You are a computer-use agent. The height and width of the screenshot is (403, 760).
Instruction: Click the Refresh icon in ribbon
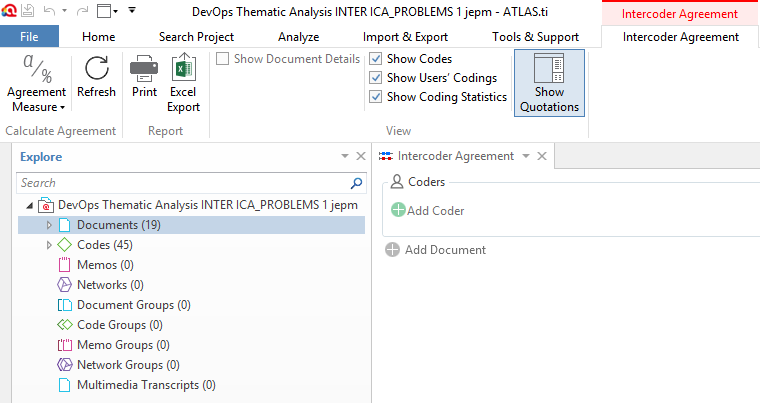[96, 68]
